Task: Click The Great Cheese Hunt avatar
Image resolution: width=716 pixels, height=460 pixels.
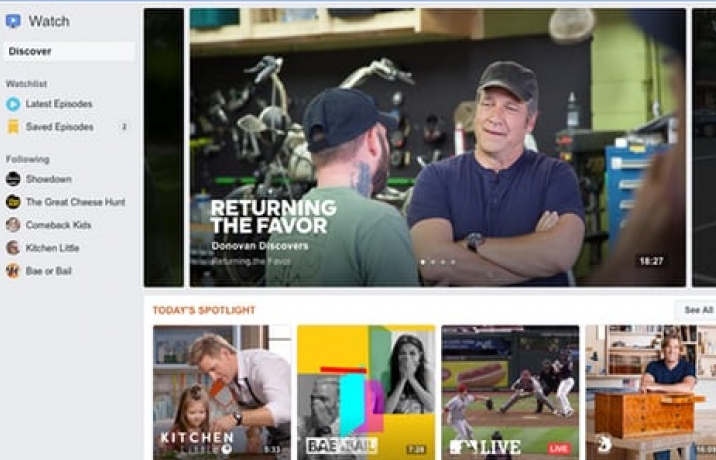Action: tap(13, 202)
